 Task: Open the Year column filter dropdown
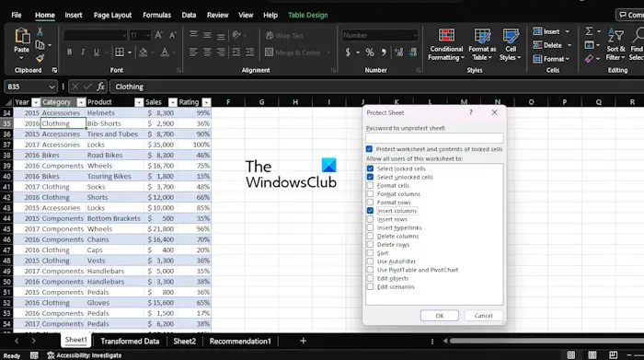coord(36,102)
